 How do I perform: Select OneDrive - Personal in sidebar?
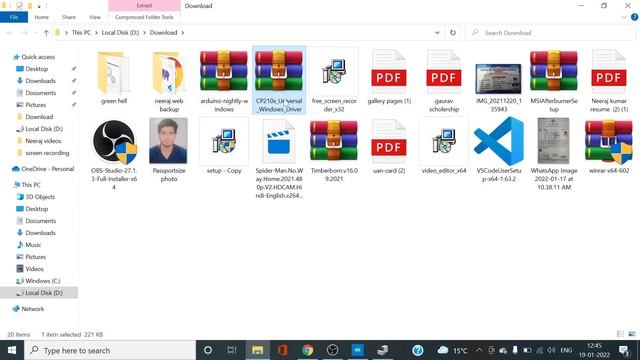click(x=48, y=169)
